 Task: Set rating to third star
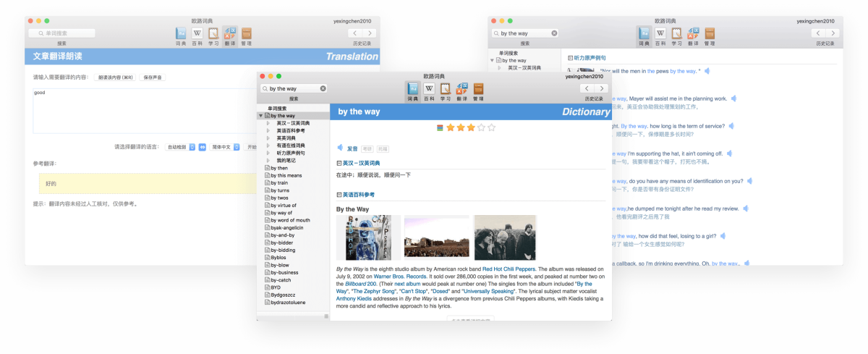[471, 128]
